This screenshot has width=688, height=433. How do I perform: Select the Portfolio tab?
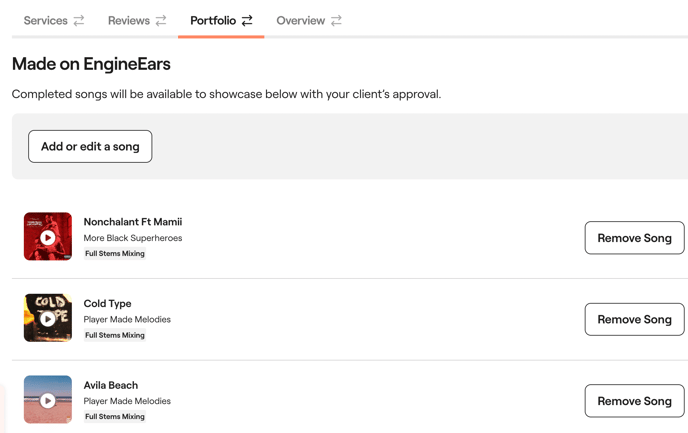(x=213, y=21)
